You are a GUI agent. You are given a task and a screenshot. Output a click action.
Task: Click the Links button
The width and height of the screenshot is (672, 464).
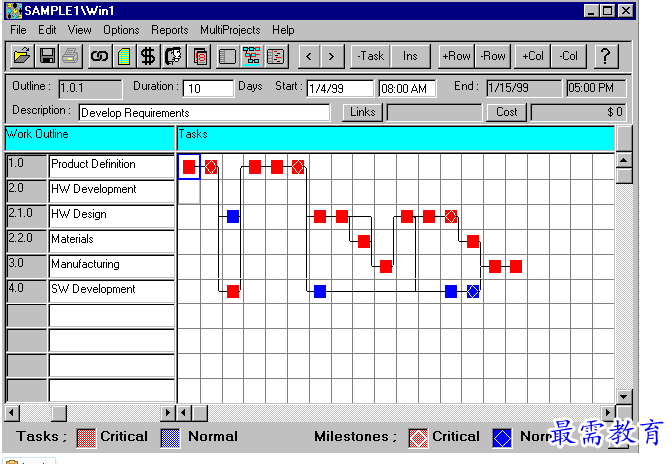(363, 112)
